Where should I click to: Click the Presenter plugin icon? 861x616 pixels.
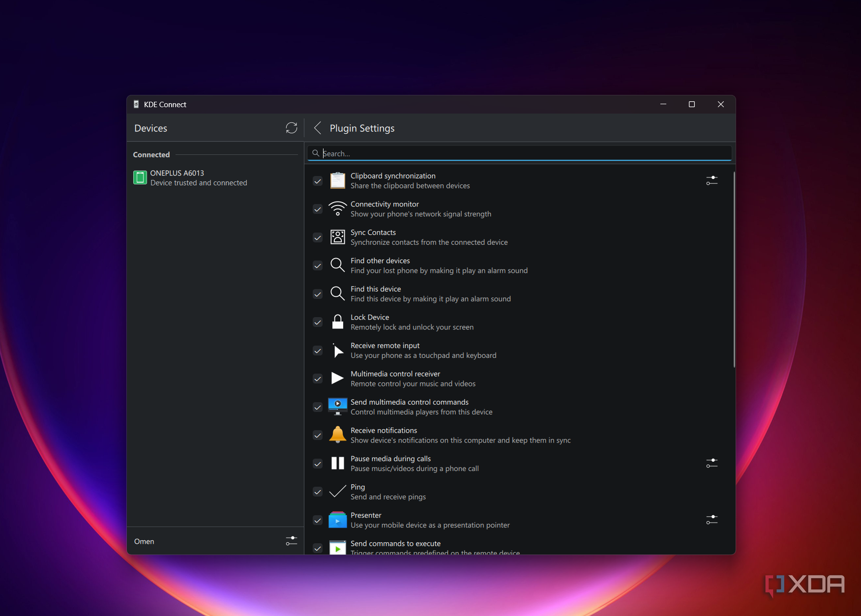[x=337, y=520]
